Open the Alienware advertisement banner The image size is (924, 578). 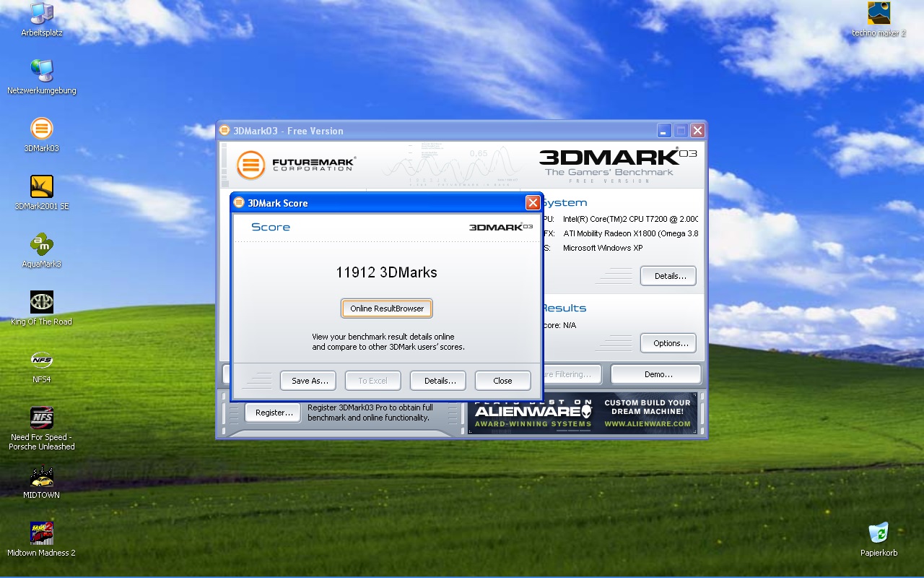pos(583,413)
